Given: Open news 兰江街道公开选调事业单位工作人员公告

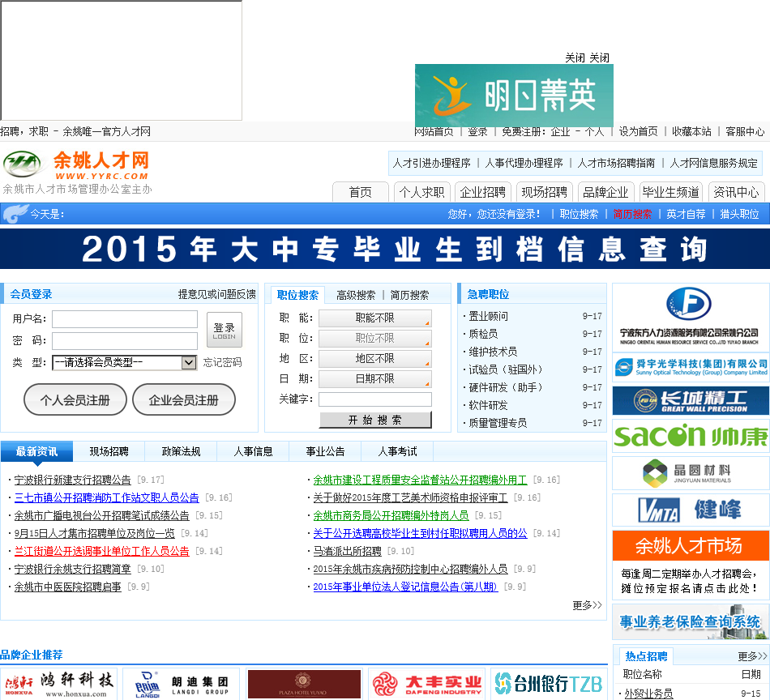Looking at the screenshot, I should coord(101,551).
